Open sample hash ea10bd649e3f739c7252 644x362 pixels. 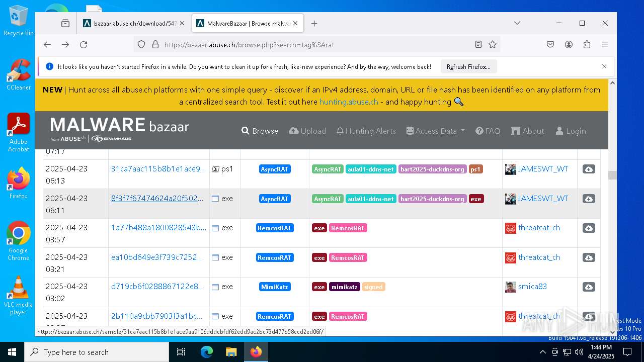tap(157, 257)
